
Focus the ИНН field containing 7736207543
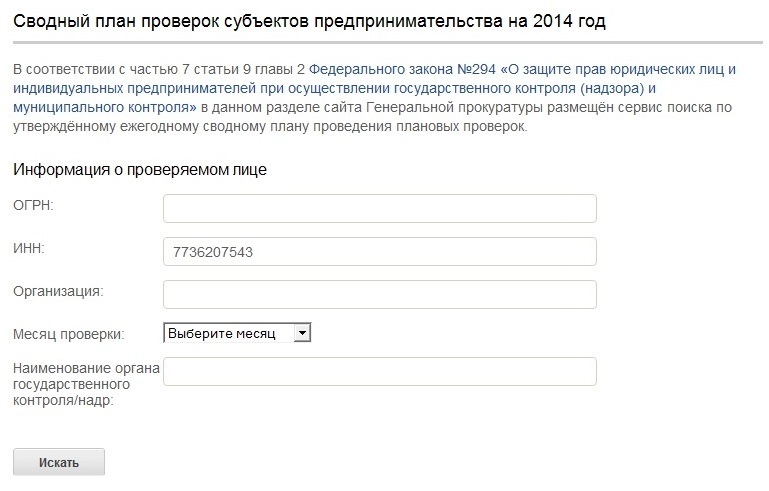[x=379, y=252]
